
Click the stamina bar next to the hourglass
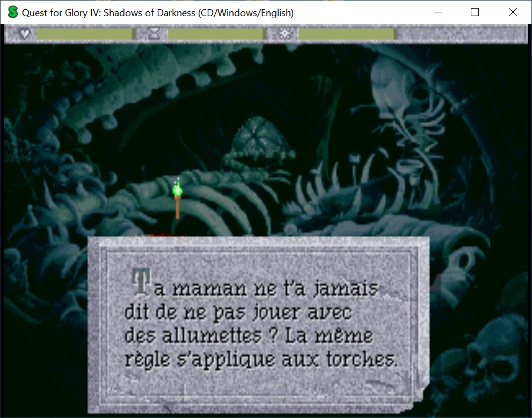[x=216, y=34]
